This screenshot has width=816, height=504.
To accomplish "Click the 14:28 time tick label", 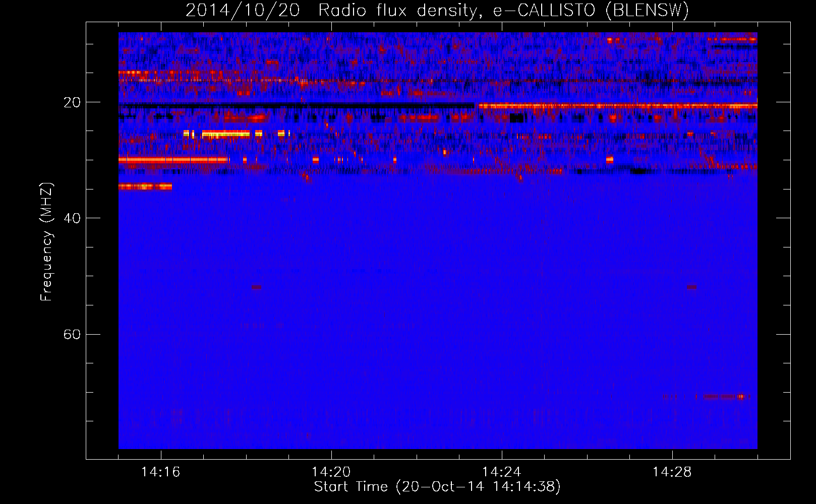I will coord(672,472).
